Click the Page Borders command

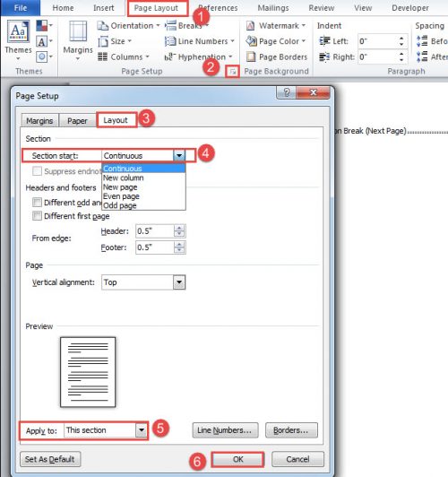tap(277, 56)
